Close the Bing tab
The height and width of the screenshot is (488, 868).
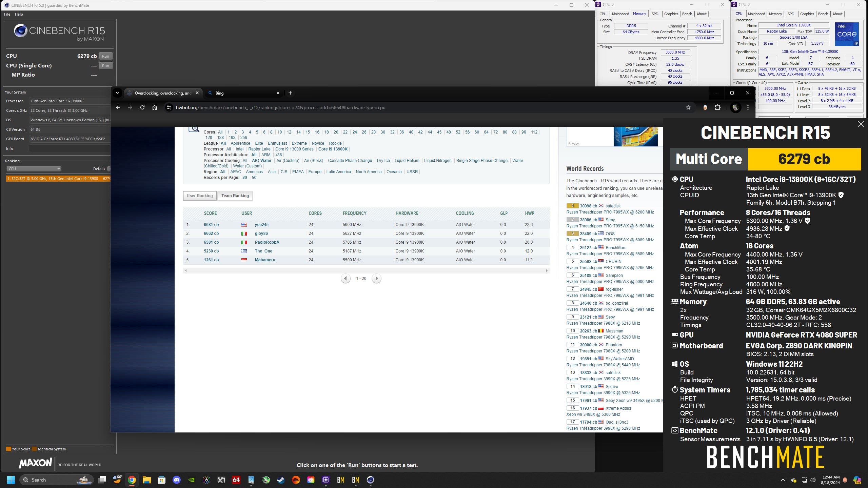[x=278, y=93]
